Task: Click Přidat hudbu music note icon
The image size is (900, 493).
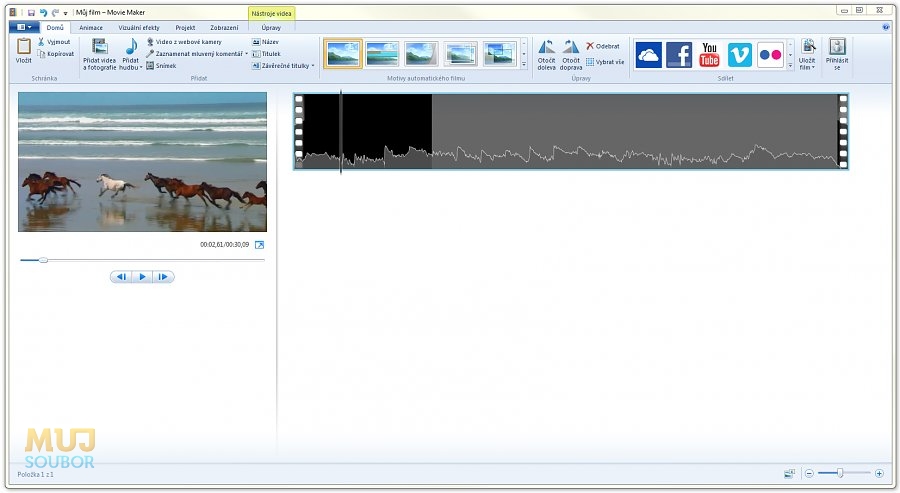Action: click(131, 46)
